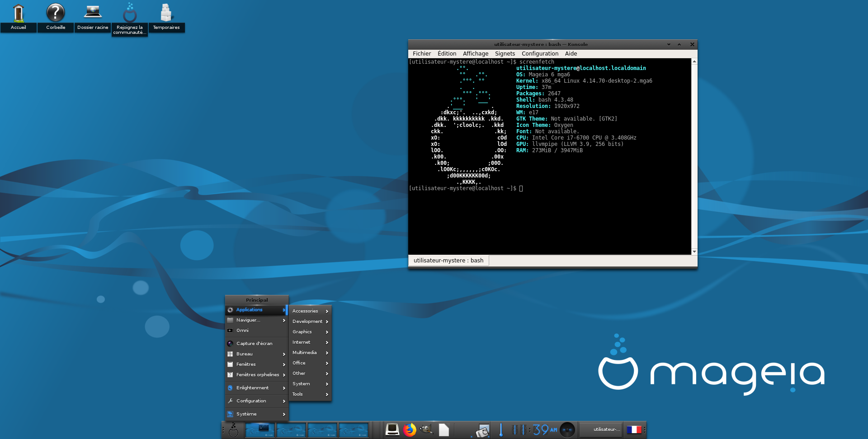Screen dimensions: 868x439
Task: Expand the Development category
Action: (310, 322)
